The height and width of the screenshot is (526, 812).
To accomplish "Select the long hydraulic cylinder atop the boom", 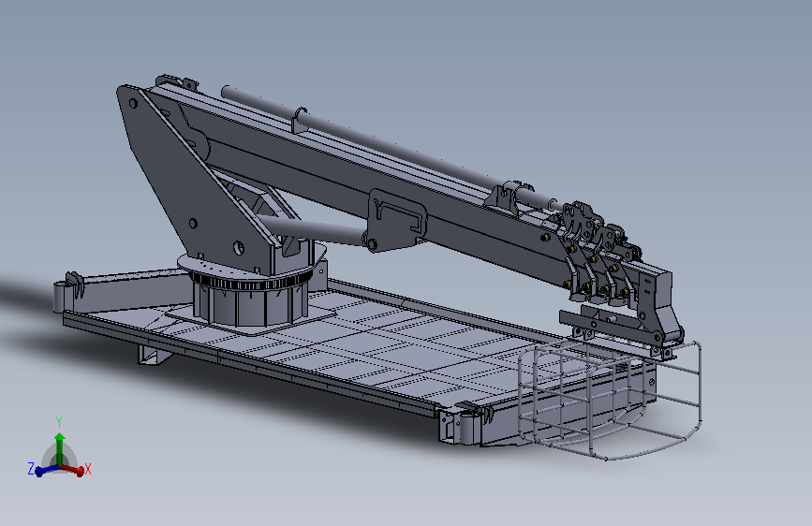I will pos(389,143).
